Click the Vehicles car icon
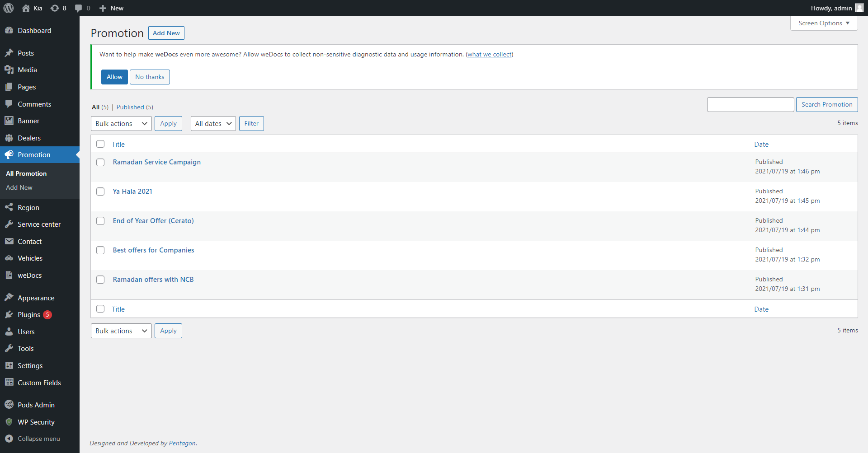868x453 pixels. (9, 258)
